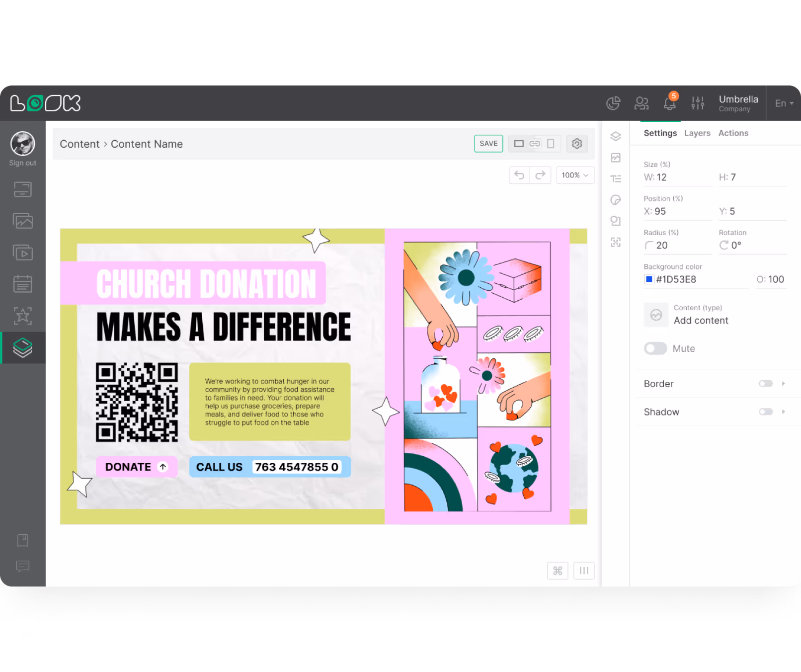Click the SAVE button

click(x=488, y=144)
